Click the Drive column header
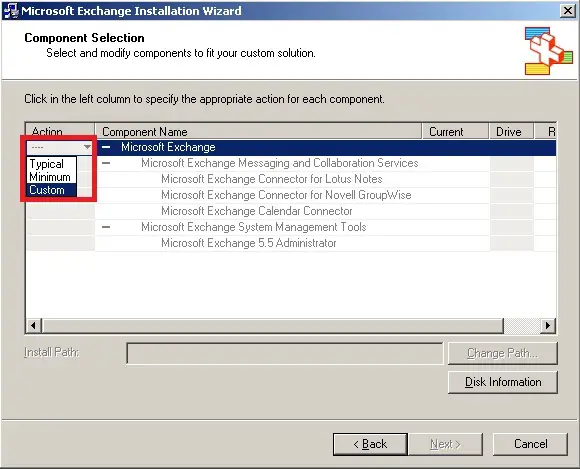The image size is (580, 469). click(x=512, y=131)
